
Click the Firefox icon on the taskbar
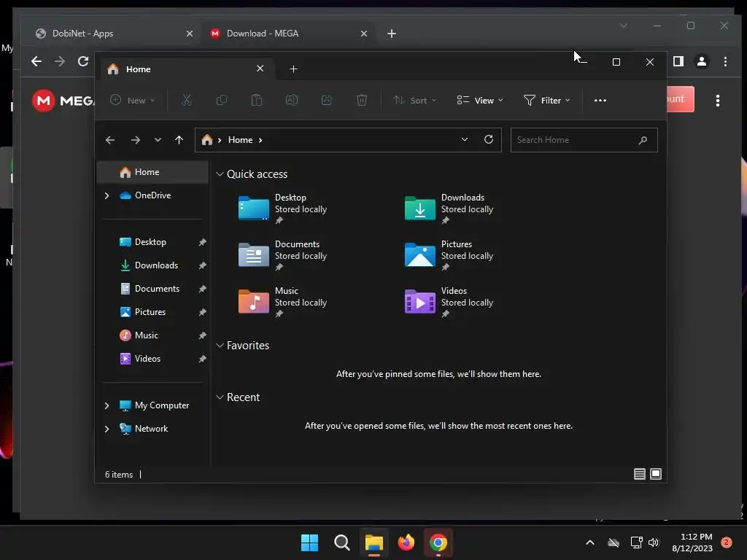click(x=406, y=542)
